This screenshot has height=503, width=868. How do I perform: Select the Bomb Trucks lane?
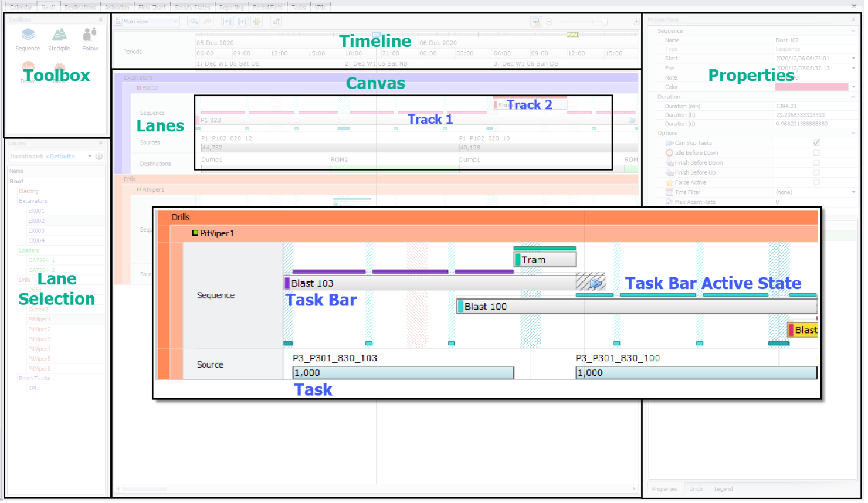[35, 379]
